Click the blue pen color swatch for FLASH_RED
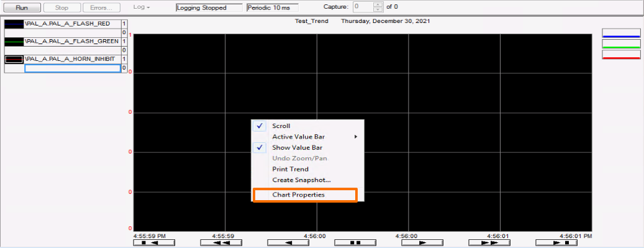Screen dimensions: 644x248 point(14,24)
